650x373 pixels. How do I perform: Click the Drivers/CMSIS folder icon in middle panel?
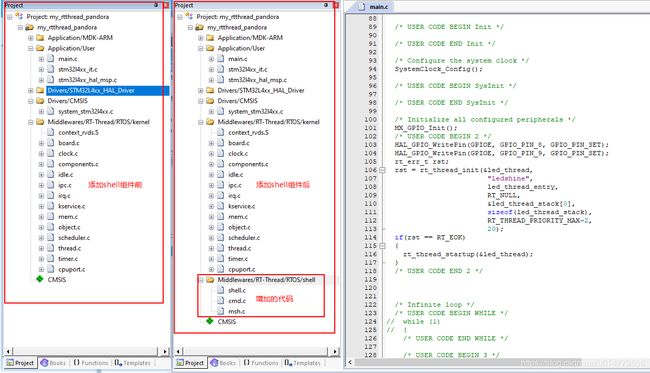(x=210, y=101)
